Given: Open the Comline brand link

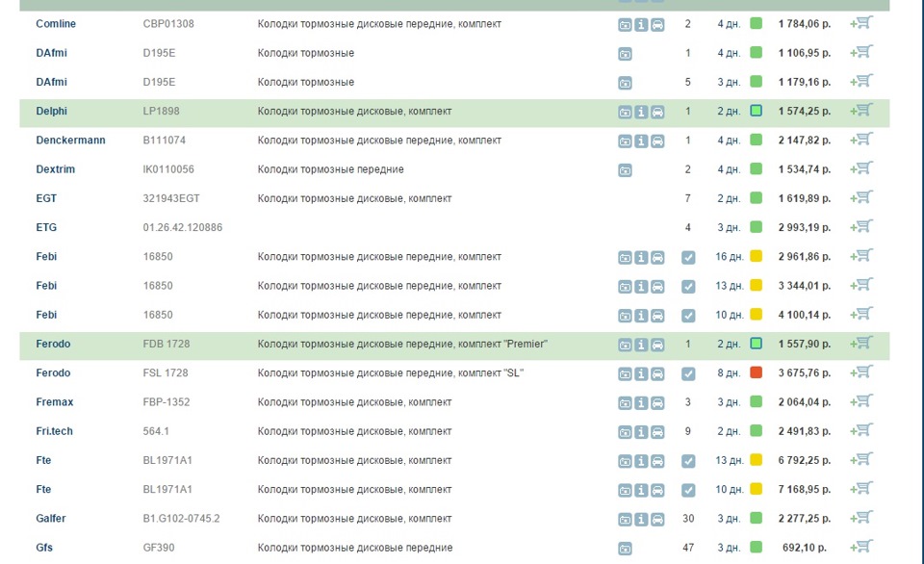Looking at the screenshot, I should [x=56, y=23].
